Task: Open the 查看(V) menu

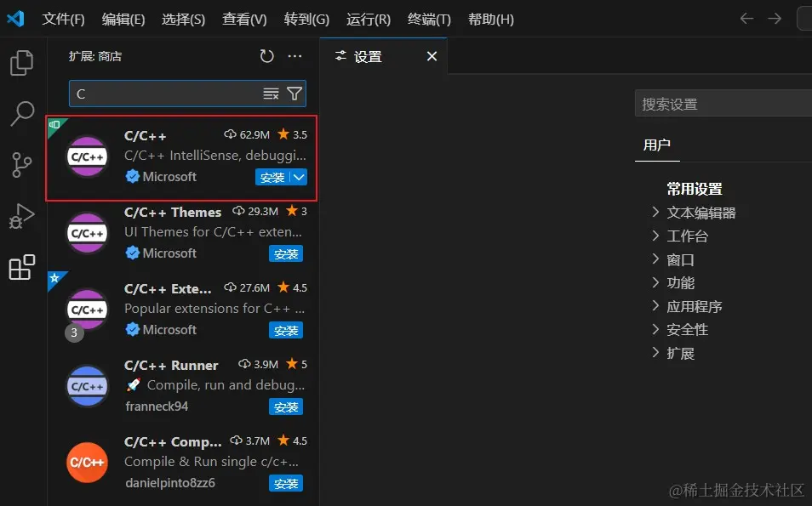Action: (244, 20)
